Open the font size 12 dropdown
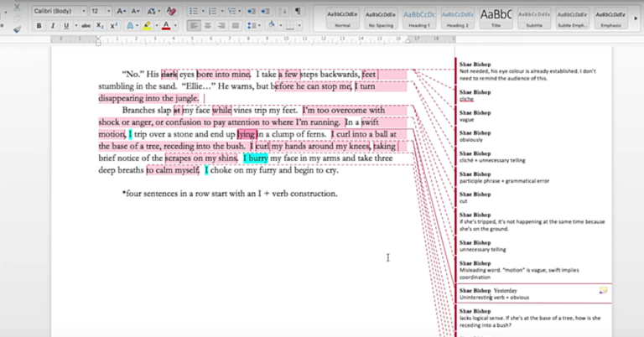 point(108,11)
